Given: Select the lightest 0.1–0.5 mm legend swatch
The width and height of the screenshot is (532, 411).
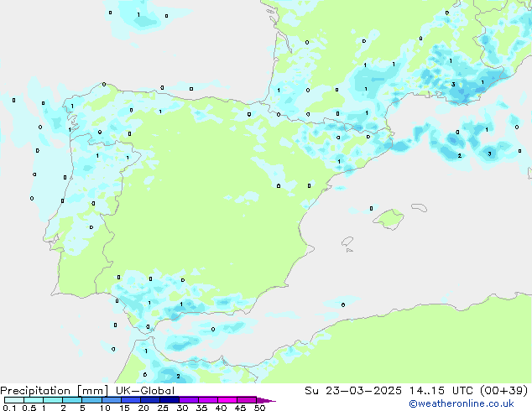Looking at the screenshot, I should click(x=13, y=400).
